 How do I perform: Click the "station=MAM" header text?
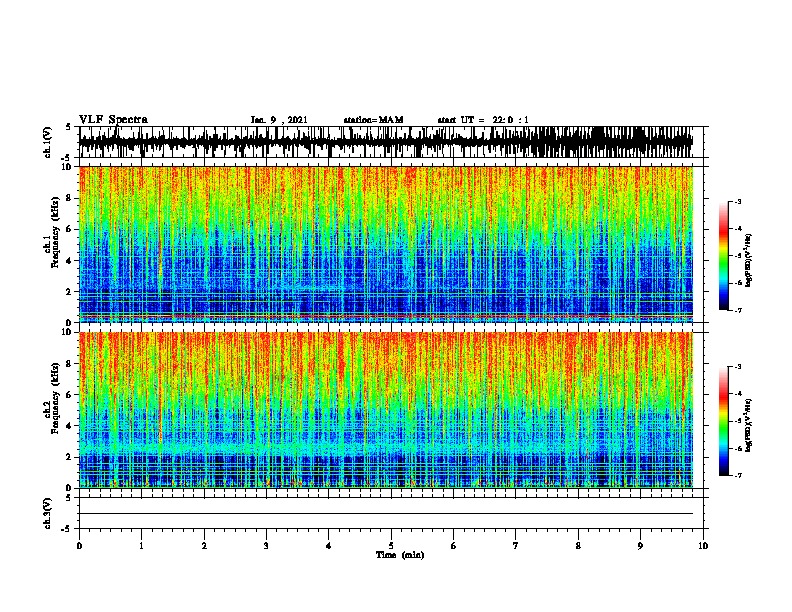pos(373,120)
